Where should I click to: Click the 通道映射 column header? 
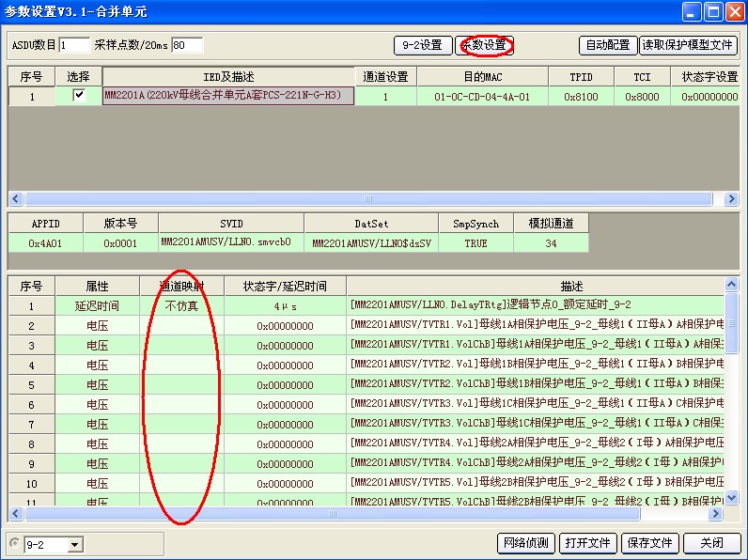coord(181,286)
